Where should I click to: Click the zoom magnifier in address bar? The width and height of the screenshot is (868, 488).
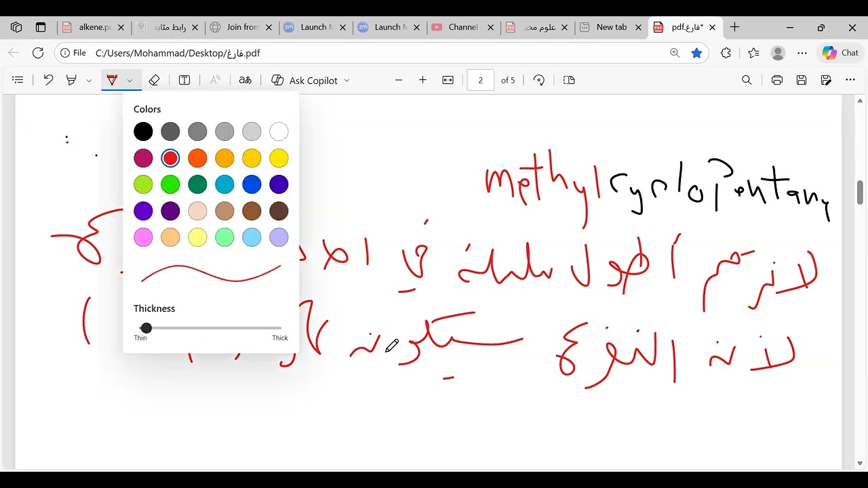[x=675, y=53]
